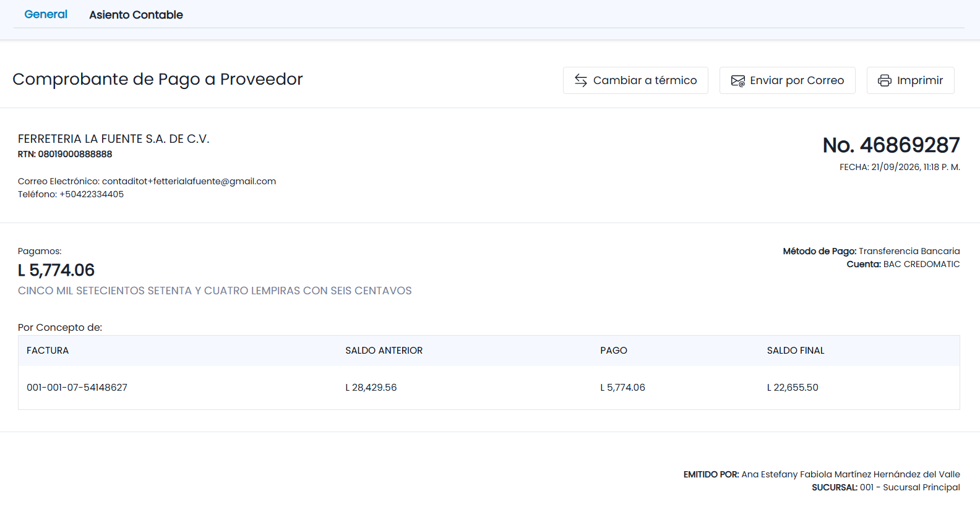Click the Comprobante de Pago a Proveedor heading
The width and height of the screenshot is (980, 507).
[158, 79]
